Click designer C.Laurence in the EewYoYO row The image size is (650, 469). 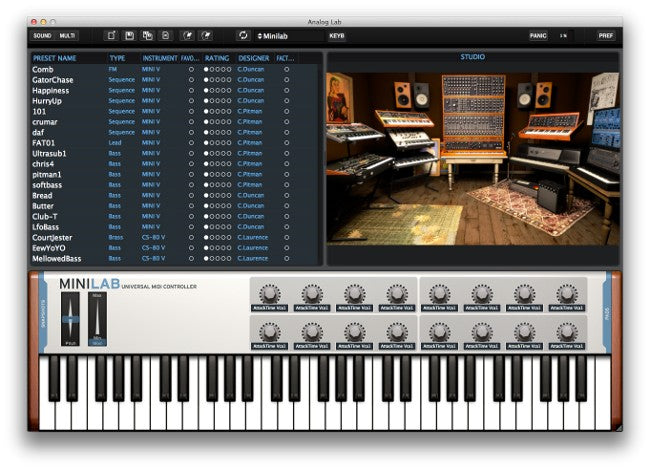pos(252,248)
